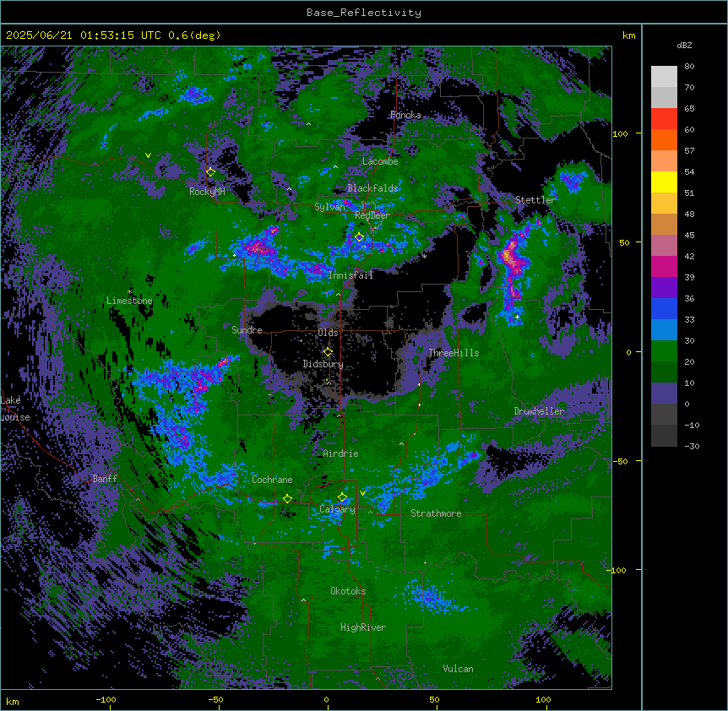Click the Stettler city label
The height and width of the screenshot is (711, 728).
(x=535, y=200)
